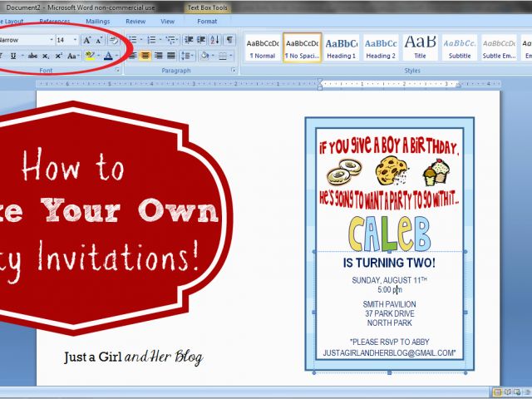Image resolution: width=532 pixels, height=399 pixels.
Task: Click the Clear Formatting icon
Action: click(114, 40)
